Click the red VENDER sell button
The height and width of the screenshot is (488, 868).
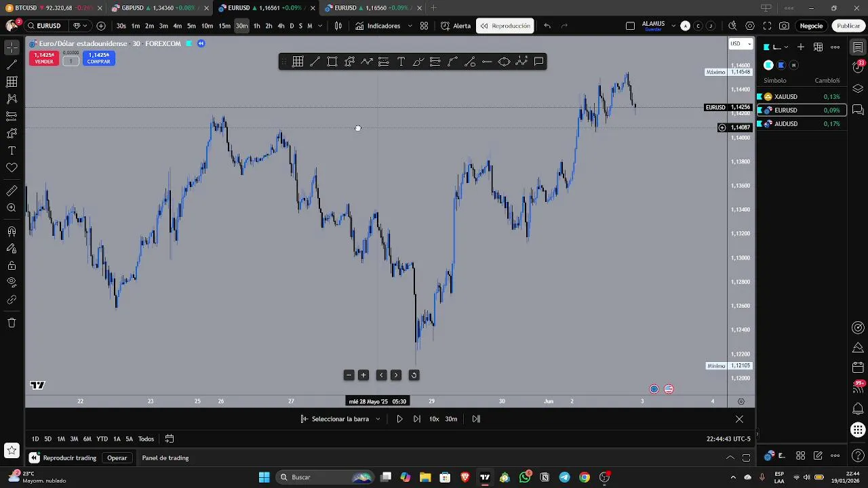(44, 58)
